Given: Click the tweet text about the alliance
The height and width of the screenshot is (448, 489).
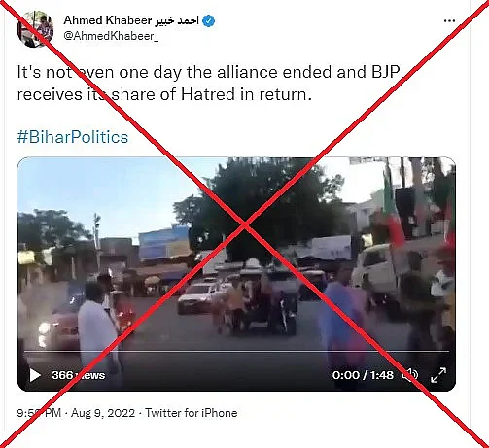Looking at the screenshot, I should click(209, 84).
